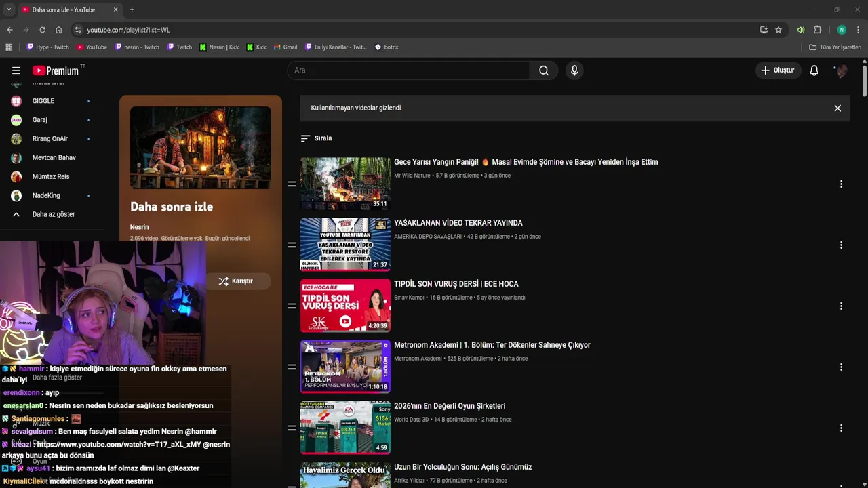
Task: Start voice search with the microphone icon
Action: click(574, 70)
